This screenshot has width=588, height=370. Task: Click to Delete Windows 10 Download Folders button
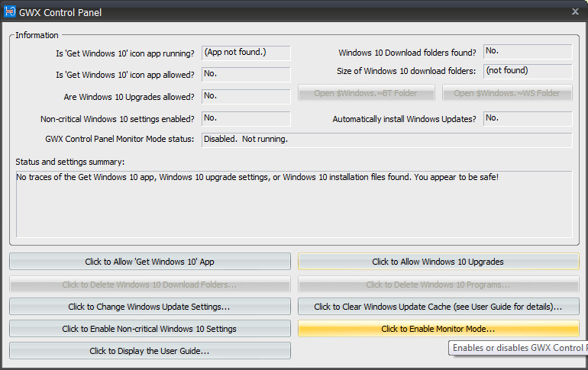pyautogui.click(x=150, y=285)
